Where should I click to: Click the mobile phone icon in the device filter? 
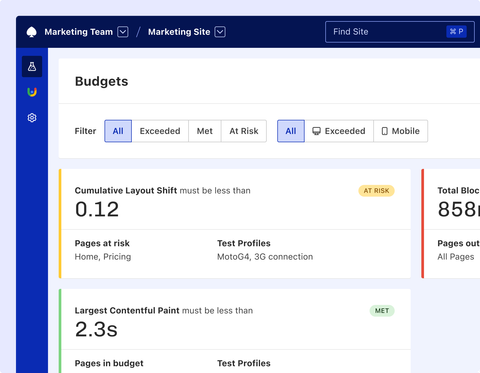385,131
